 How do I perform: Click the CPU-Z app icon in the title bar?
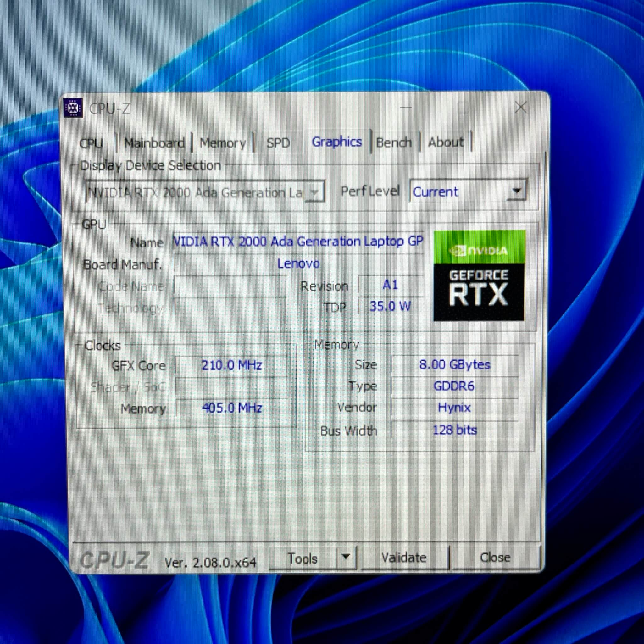click(73, 108)
